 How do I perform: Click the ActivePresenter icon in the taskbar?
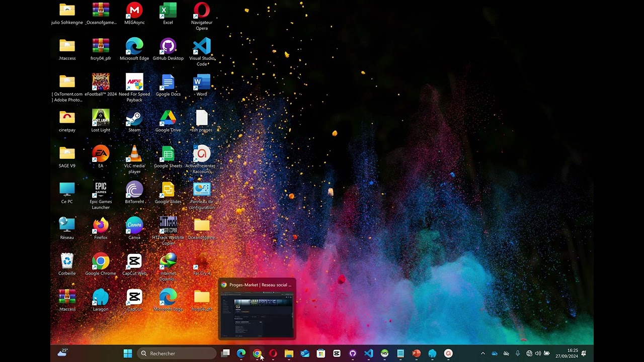point(448,353)
